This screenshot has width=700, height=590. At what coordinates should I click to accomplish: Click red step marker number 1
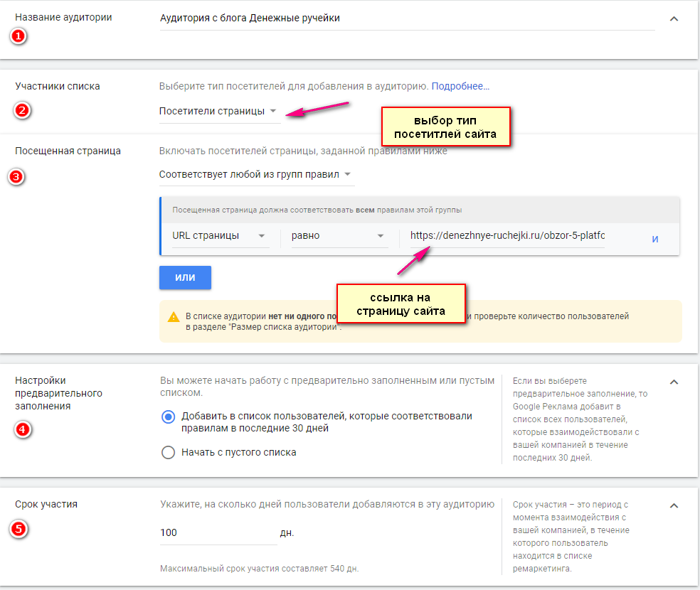pos(18,36)
